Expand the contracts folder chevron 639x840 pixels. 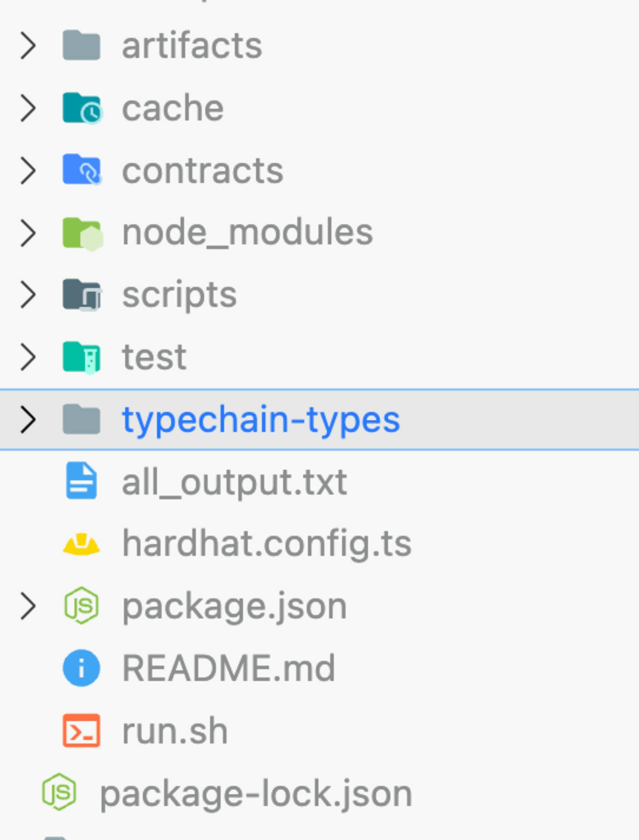coord(28,170)
